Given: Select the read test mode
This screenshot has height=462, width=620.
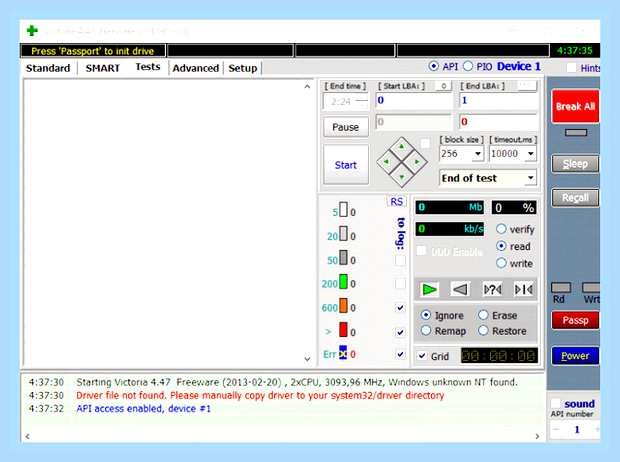Looking at the screenshot, I should click(x=501, y=246).
